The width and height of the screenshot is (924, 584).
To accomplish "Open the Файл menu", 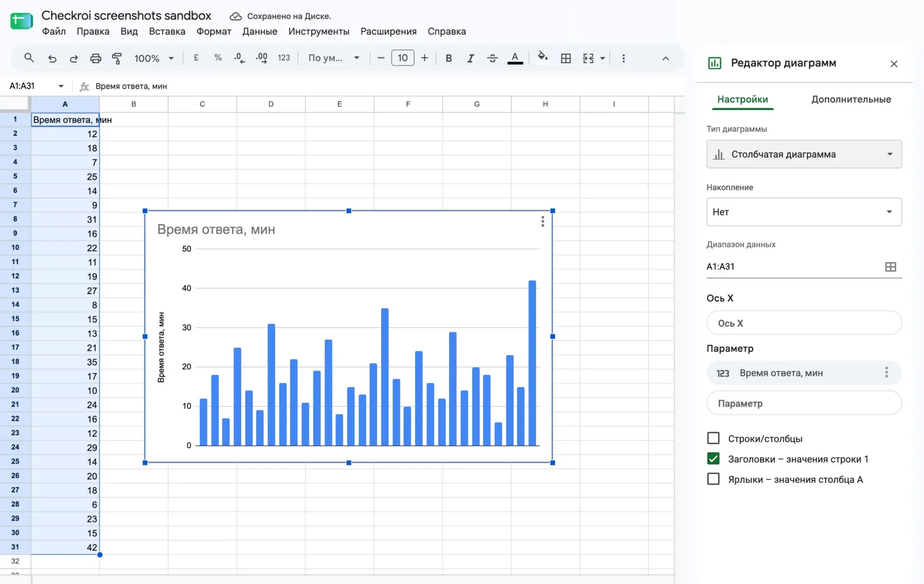I will (54, 31).
